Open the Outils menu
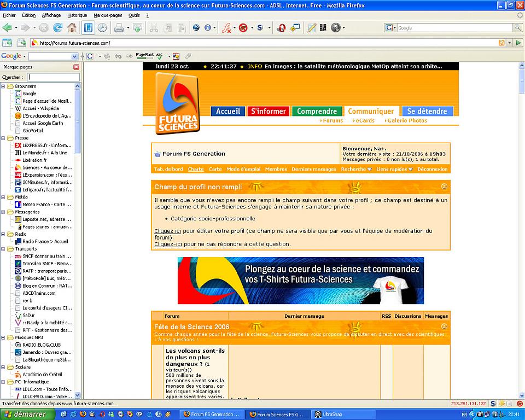Viewport: 525px width, 420px height. pos(134,15)
